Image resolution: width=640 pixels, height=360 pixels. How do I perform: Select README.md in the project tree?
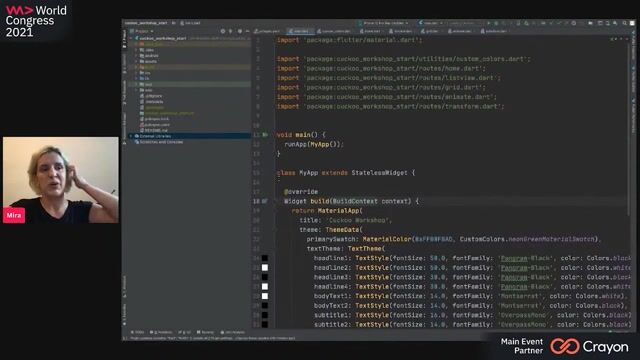(x=153, y=130)
